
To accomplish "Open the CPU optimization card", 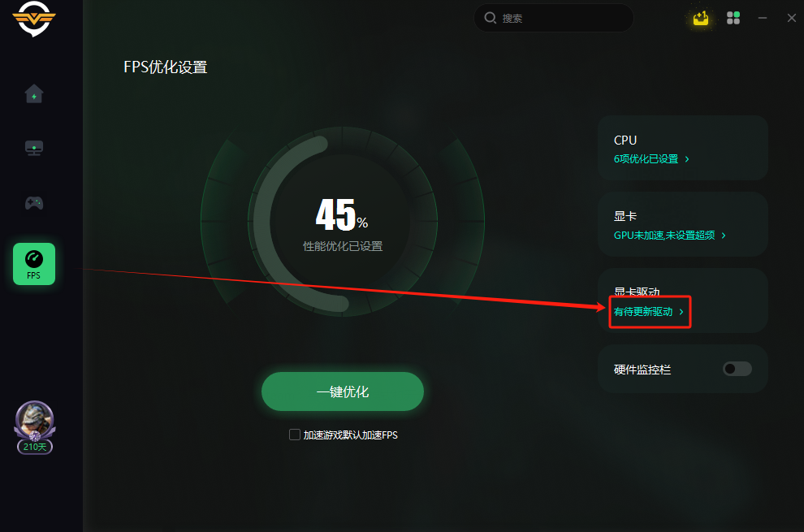I will pyautogui.click(x=682, y=148).
